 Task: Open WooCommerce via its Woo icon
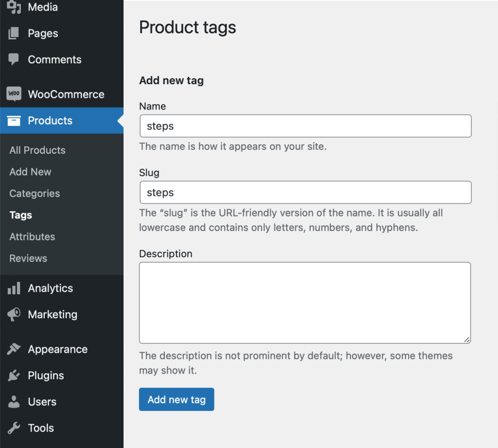14,93
